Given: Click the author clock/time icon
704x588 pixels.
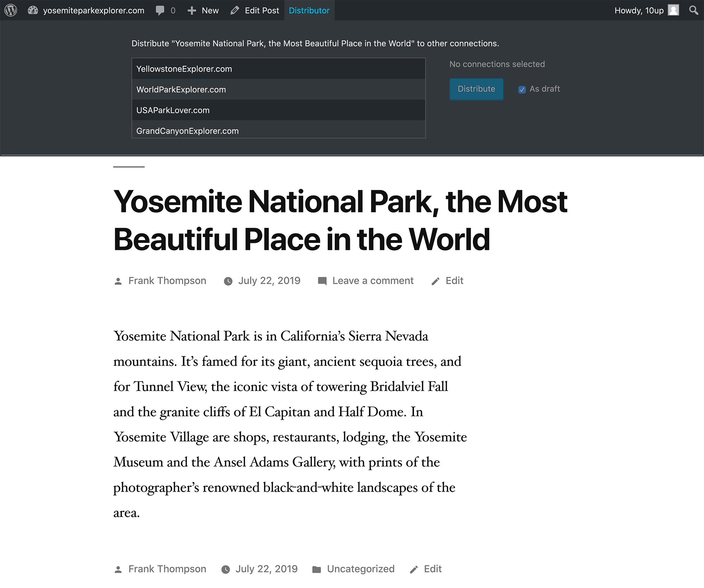Looking at the screenshot, I should click(x=227, y=281).
